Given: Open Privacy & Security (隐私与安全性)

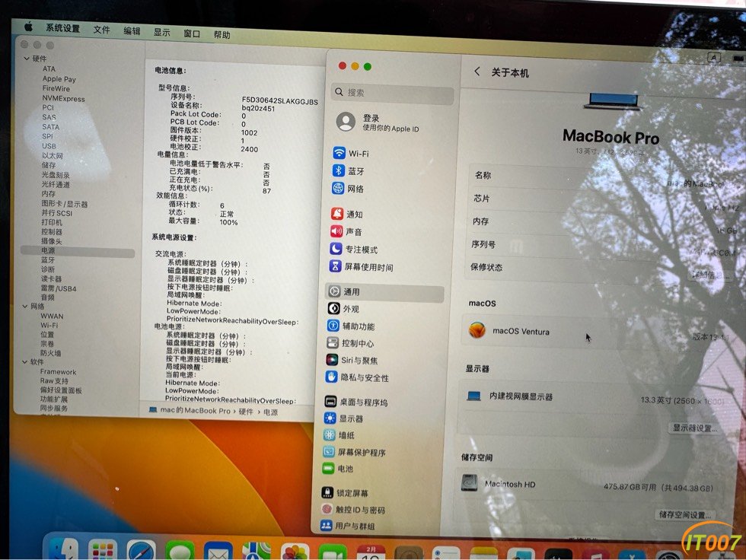Looking at the screenshot, I should pyautogui.click(x=357, y=377).
